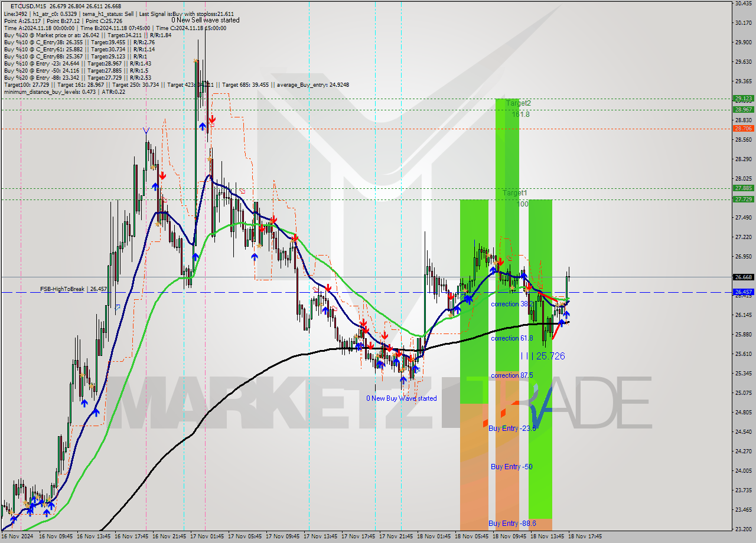Click the ETCUSD,M15 symbol title
Image resolution: width=756 pixels, height=543 pixels.
28,6
